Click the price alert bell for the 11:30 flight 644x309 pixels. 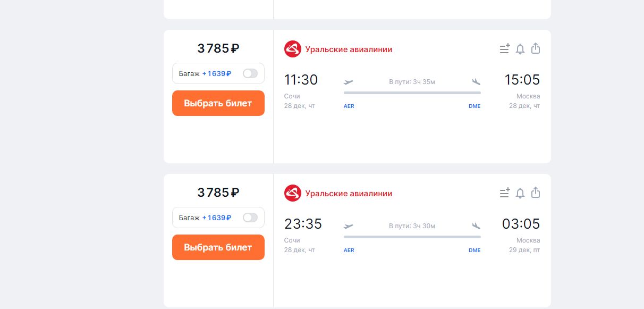tap(520, 49)
